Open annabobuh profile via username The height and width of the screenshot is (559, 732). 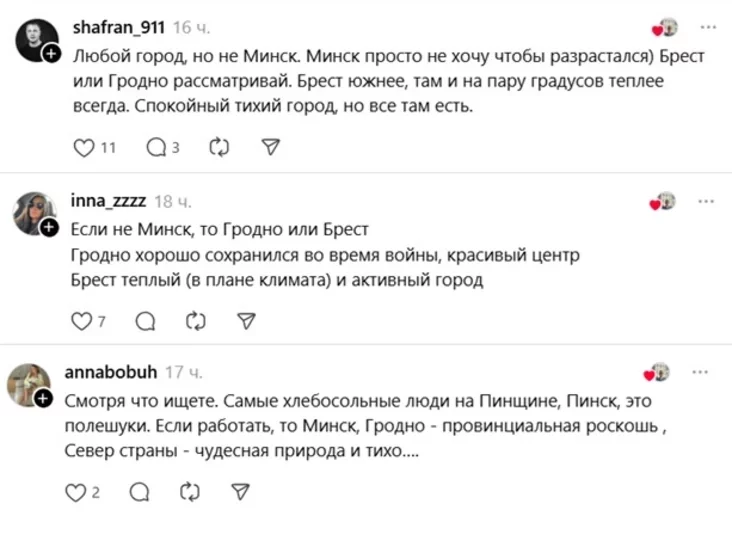(110, 372)
